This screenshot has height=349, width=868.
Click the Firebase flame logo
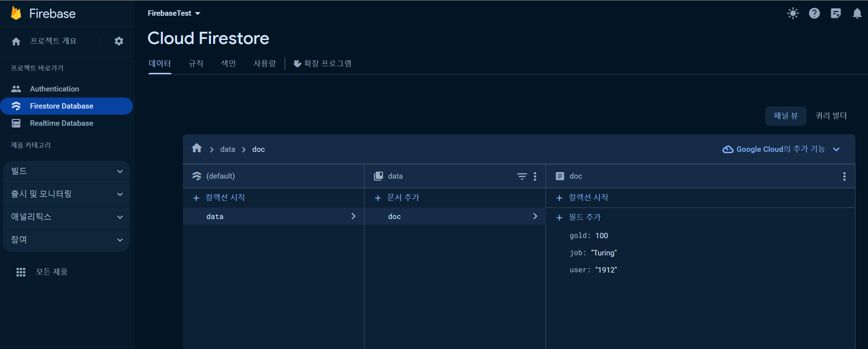point(16,13)
